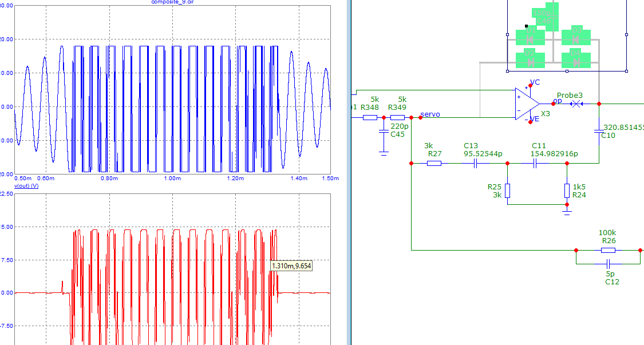644x345 pixels.
Task: Select capacitor C11 symbol
Action: (x=535, y=164)
